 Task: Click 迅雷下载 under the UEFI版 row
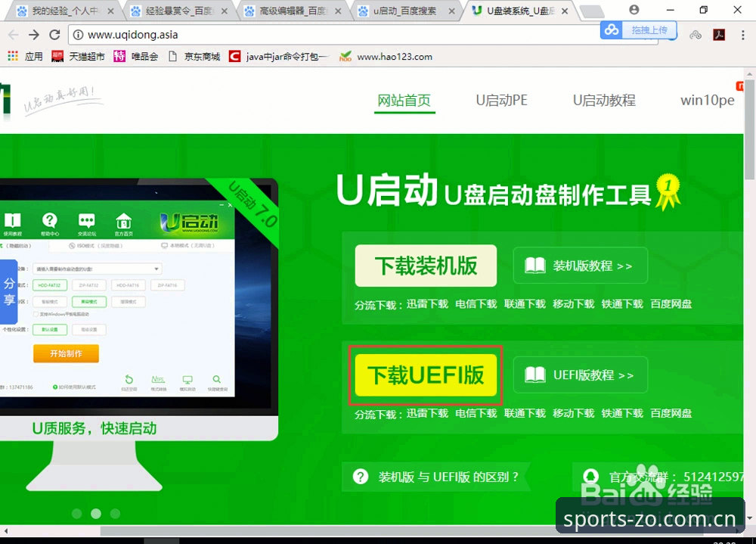[x=427, y=413]
